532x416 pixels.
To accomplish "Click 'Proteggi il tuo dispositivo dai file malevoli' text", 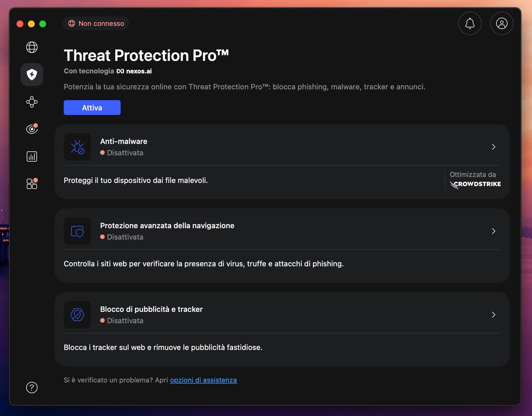I will pos(136,180).
